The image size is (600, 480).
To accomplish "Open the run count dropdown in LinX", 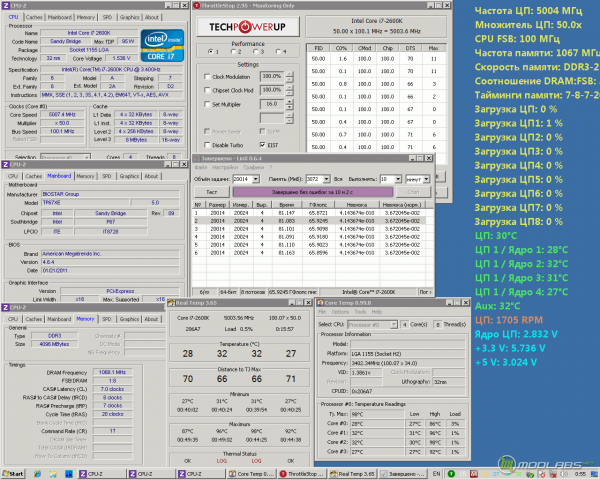I will click(398, 179).
